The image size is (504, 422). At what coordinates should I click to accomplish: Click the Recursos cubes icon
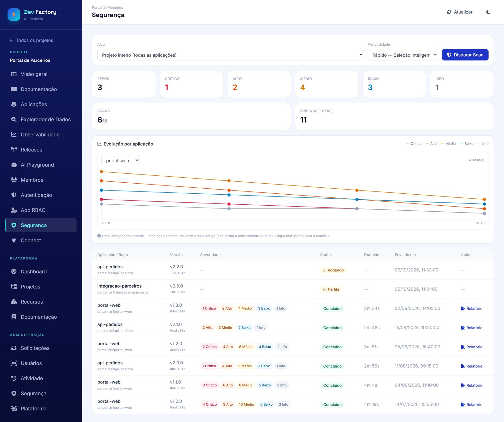point(14,302)
